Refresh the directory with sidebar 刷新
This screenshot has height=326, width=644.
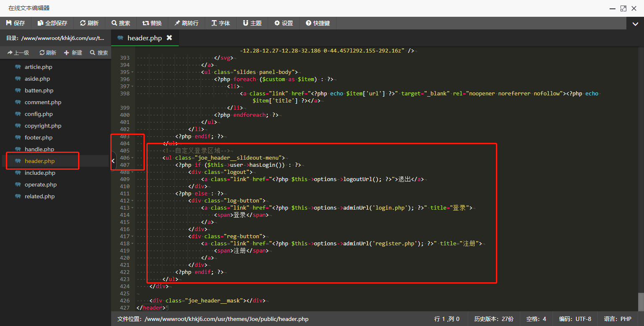point(48,53)
